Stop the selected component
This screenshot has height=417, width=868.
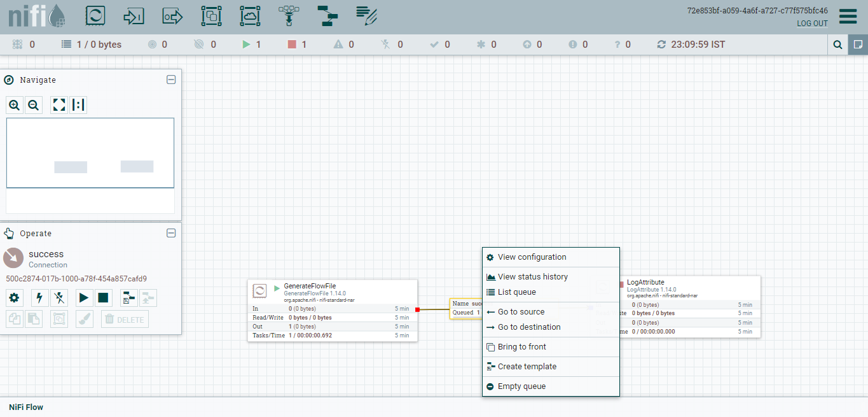coord(104,297)
